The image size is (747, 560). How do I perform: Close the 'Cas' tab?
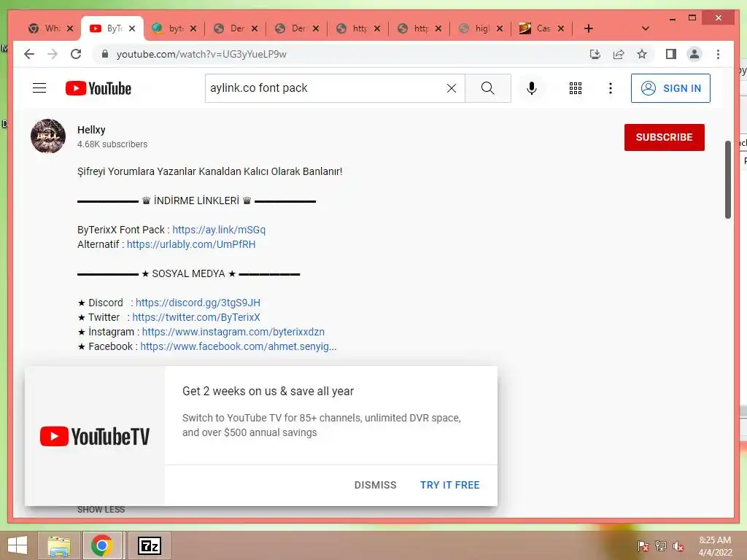click(x=561, y=28)
